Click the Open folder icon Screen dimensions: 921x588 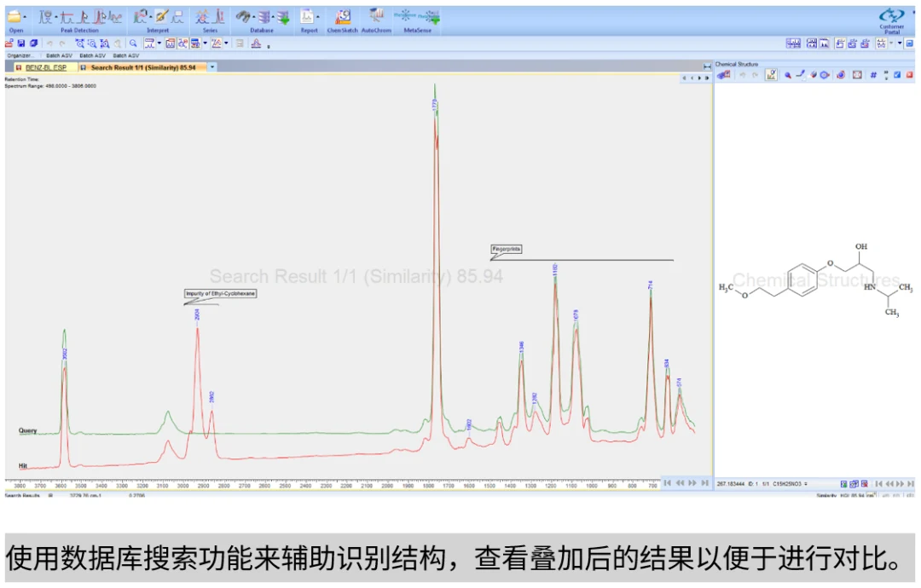(x=14, y=17)
